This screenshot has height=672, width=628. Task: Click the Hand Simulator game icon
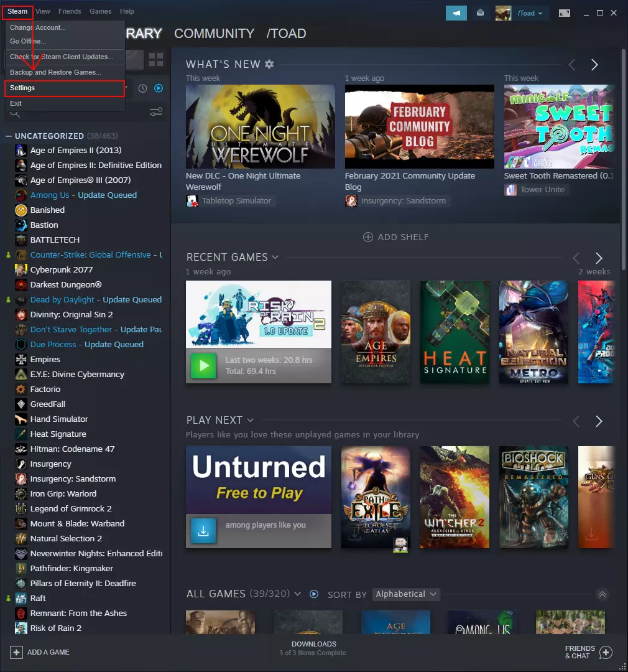coord(21,419)
